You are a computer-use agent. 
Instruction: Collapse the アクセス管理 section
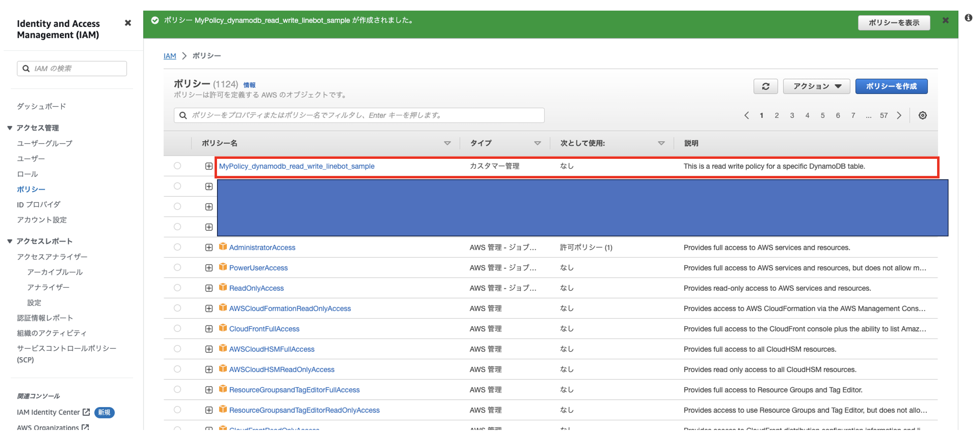[x=10, y=128]
